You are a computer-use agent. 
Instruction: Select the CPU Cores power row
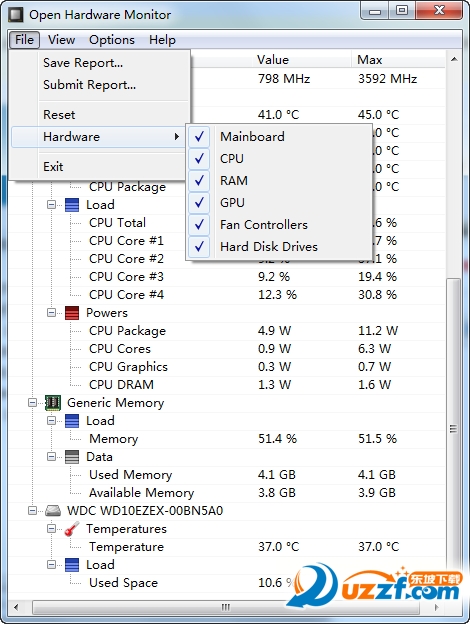click(227, 349)
